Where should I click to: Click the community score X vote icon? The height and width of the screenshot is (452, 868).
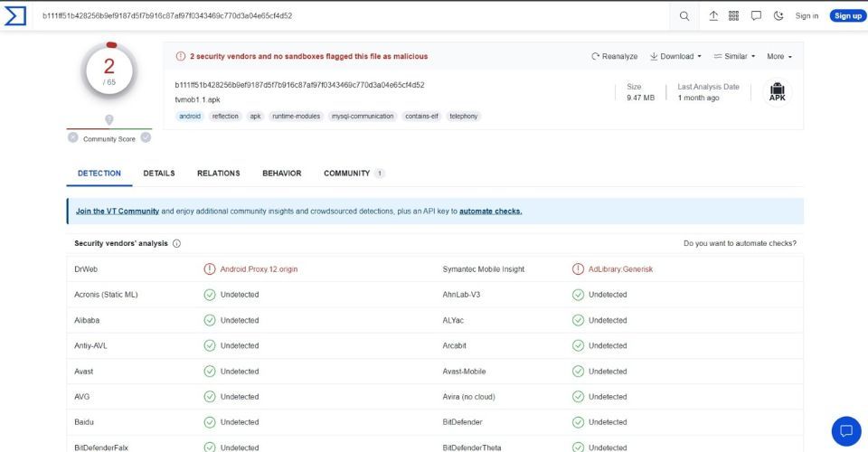[x=73, y=137]
